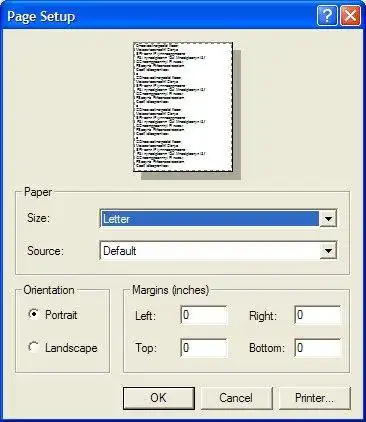Close the Page Setup dialog
The width and height of the screenshot is (366, 422).
point(350,16)
